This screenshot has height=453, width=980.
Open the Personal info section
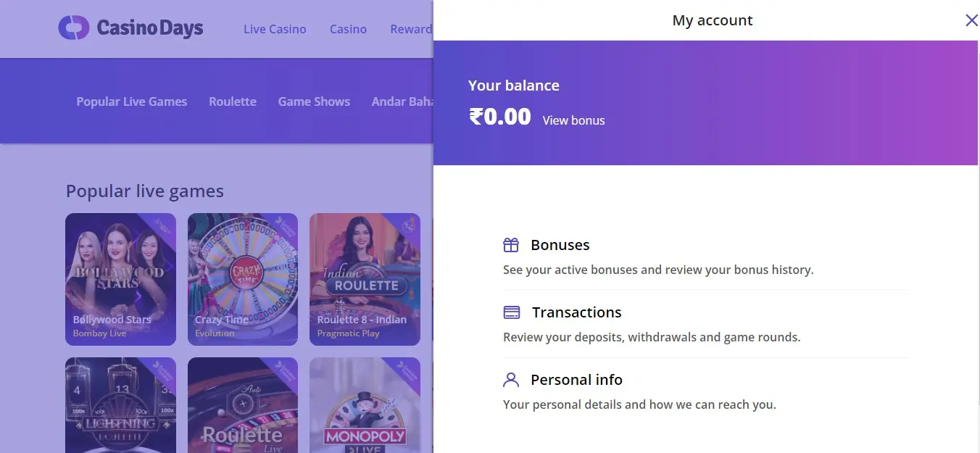576,380
